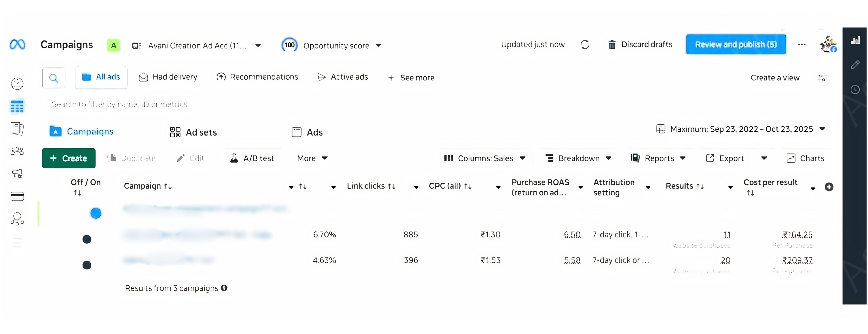
Task: Open Account overview gauge icon in sidebar
Action: 17,83
